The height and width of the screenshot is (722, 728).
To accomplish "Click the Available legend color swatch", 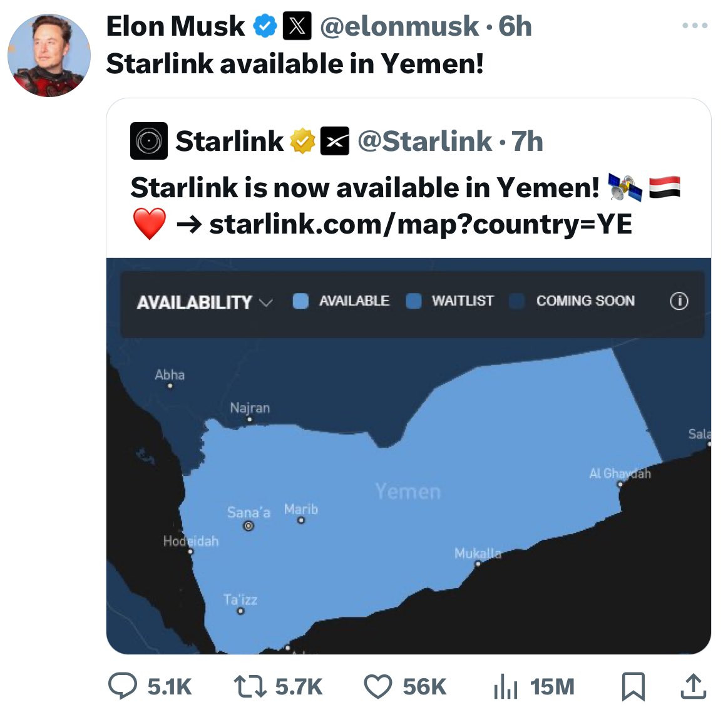I will [x=300, y=301].
